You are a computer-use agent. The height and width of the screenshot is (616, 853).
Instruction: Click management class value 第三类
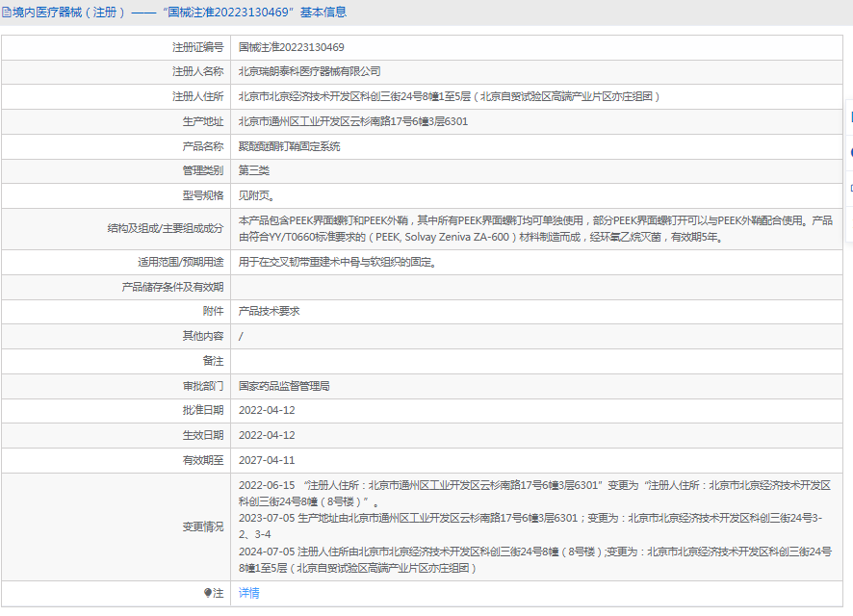coord(253,170)
